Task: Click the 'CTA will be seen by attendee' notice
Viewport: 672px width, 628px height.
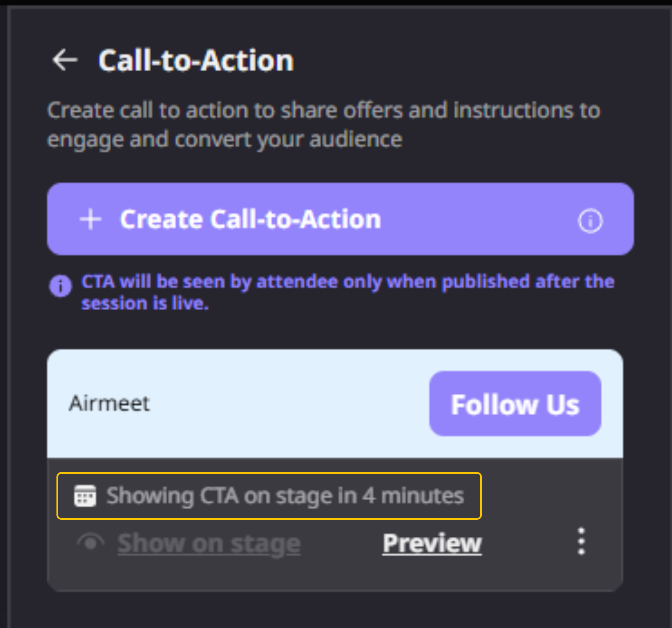Action: coord(347,282)
